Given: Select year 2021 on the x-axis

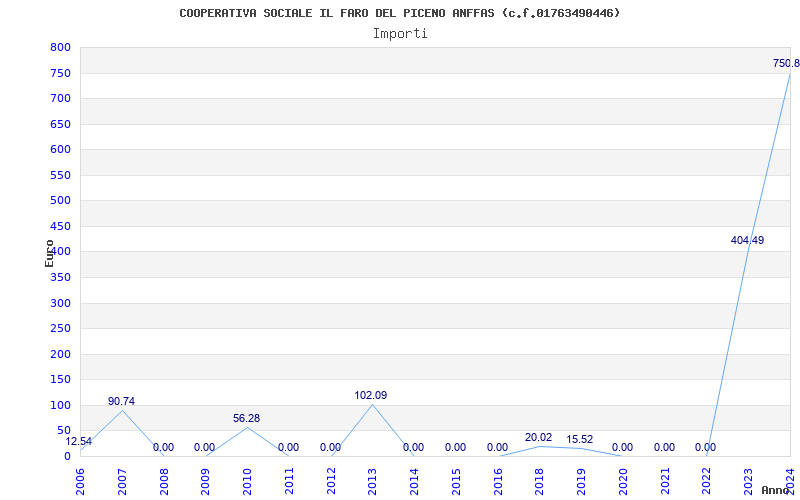Looking at the screenshot, I should pyautogui.click(x=665, y=482).
